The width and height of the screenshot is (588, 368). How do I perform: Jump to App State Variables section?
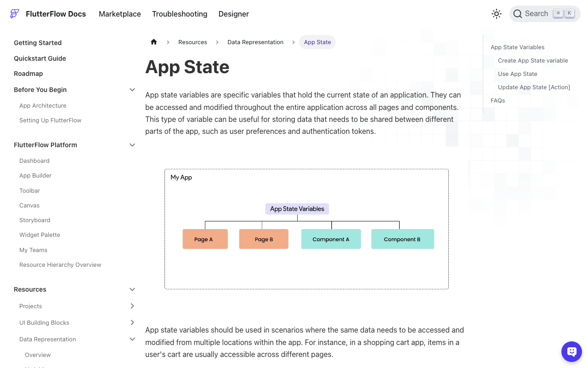coord(518,47)
